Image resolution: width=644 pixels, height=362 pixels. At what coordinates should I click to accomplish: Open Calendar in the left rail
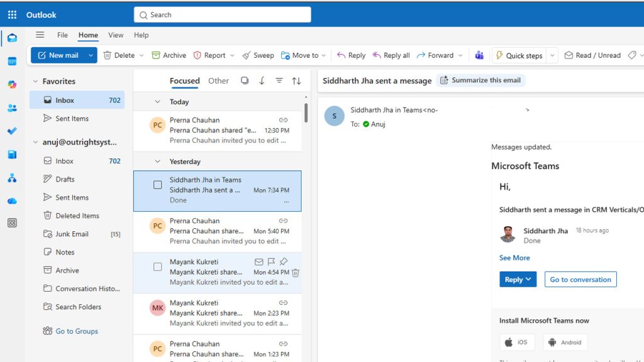click(x=13, y=62)
